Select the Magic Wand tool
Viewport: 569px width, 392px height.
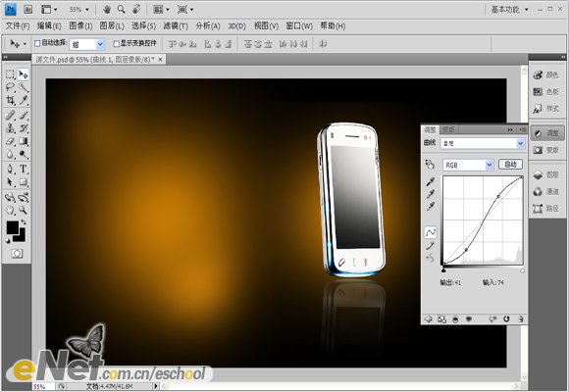(x=24, y=87)
